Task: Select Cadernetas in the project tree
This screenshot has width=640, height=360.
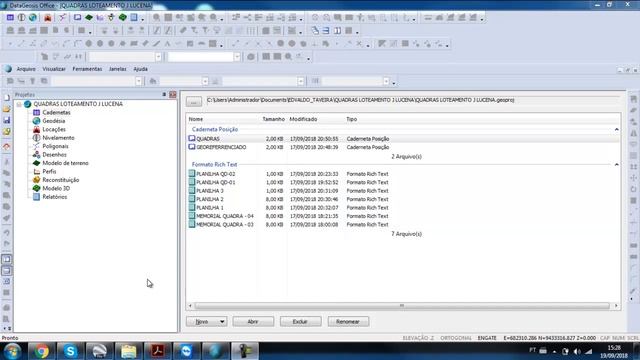Action: 56,112
